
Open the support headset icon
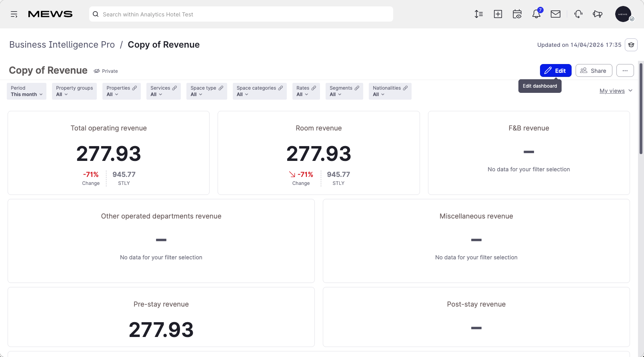point(578,14)
